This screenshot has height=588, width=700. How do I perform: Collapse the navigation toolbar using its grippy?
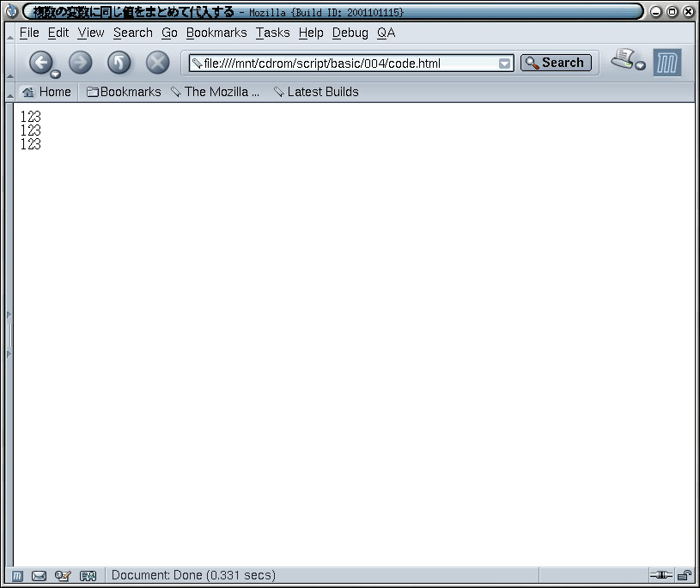9,63
